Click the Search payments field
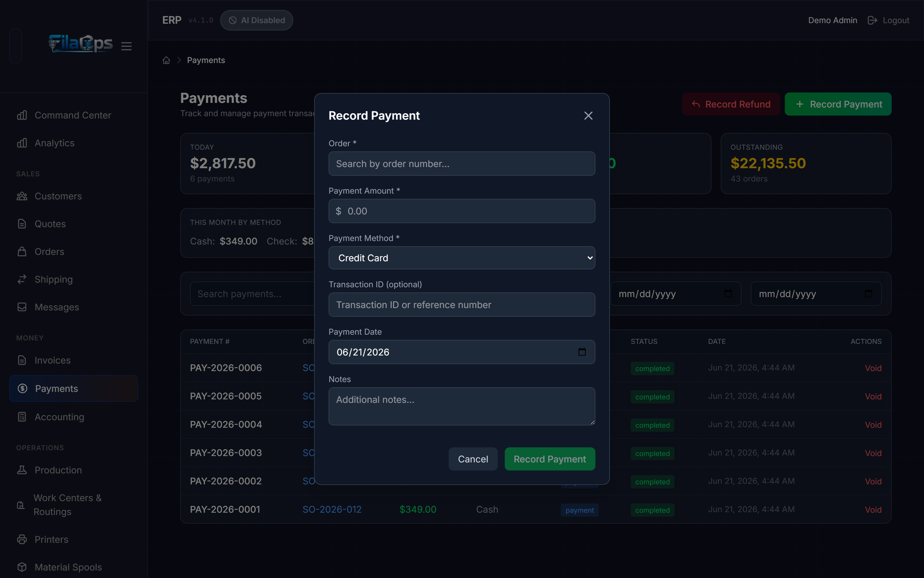The width and height of the screenshot is (924, 578). point(252,294)
